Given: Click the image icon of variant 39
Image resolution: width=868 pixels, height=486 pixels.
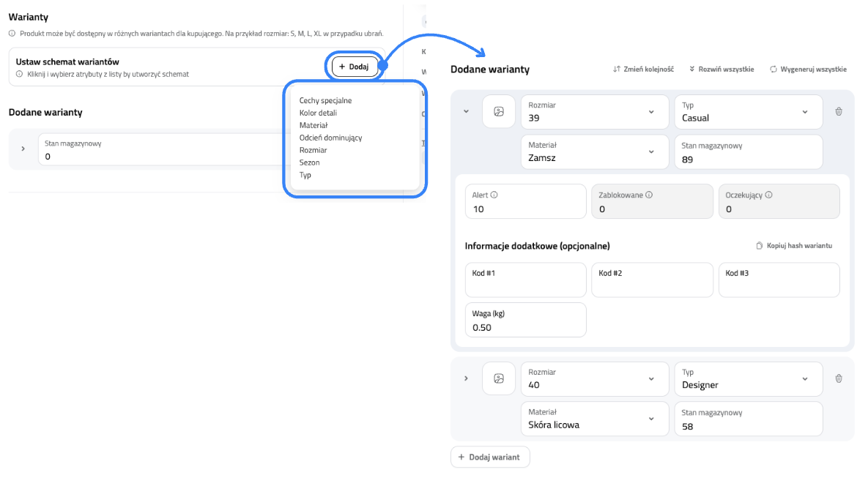Looking at the screenshot, I should 498,112.
